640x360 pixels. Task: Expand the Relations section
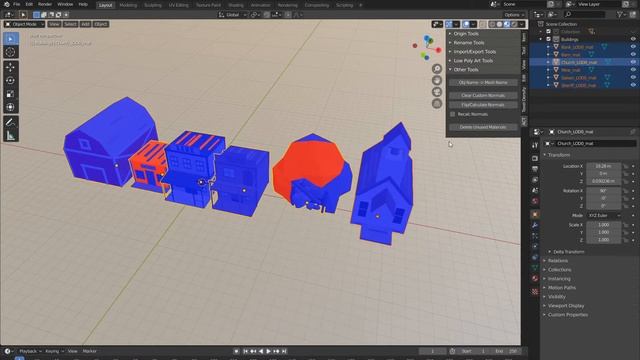pos(558,261)
